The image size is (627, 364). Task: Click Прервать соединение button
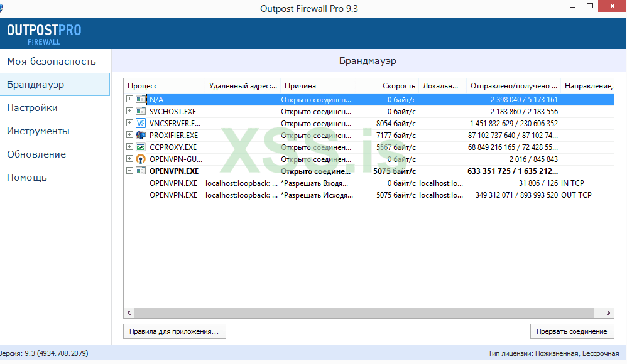coord(572,331)
